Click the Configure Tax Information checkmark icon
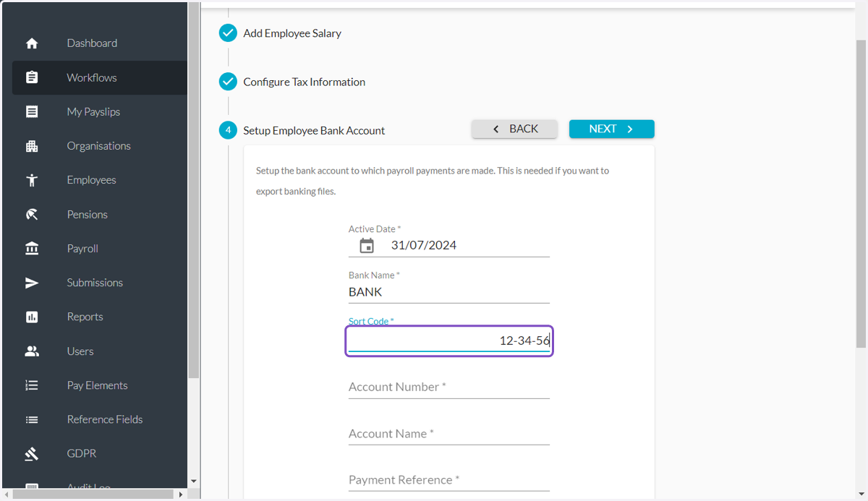This screenshot has height=501, width=868. coord(228,82)
